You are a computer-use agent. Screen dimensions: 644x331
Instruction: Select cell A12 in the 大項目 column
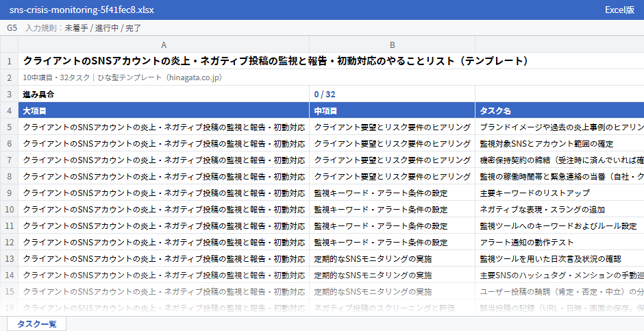(164, 243)
